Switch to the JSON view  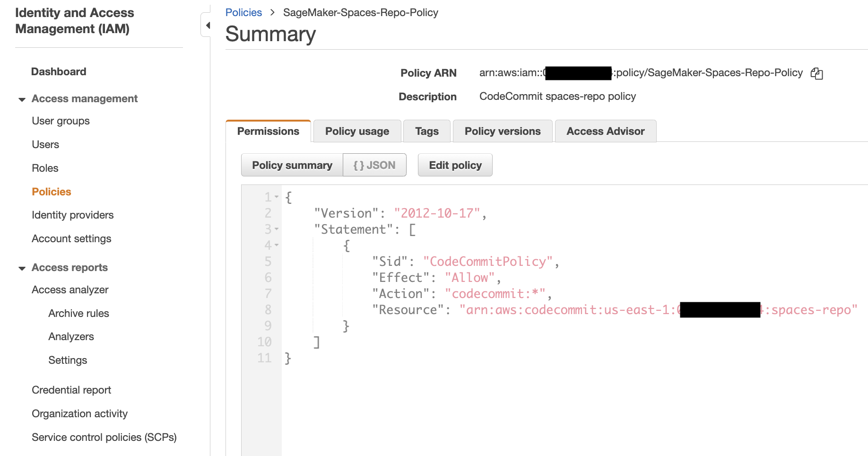[x=374, y=165]
